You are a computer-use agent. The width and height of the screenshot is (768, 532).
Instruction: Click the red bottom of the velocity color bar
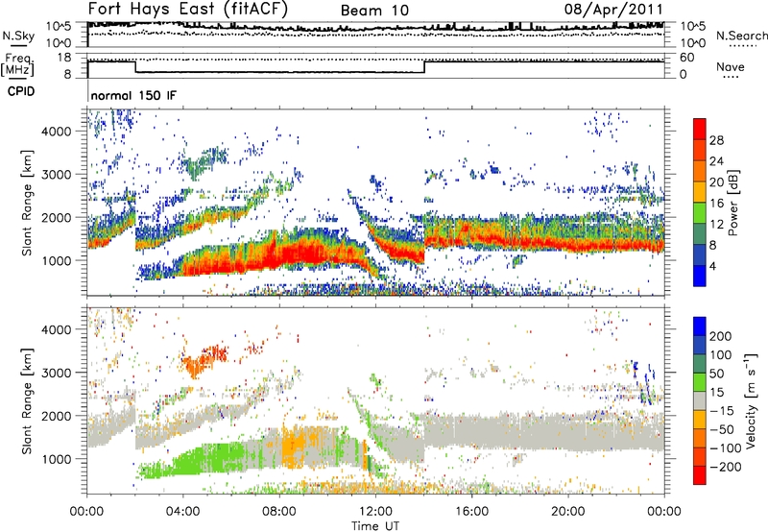700,475
